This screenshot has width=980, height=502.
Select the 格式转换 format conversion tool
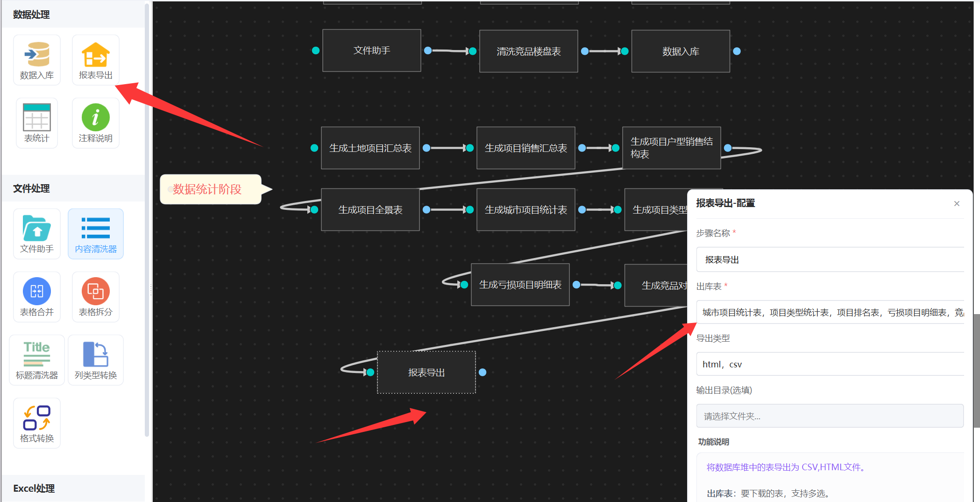click(x=37, y=423)
